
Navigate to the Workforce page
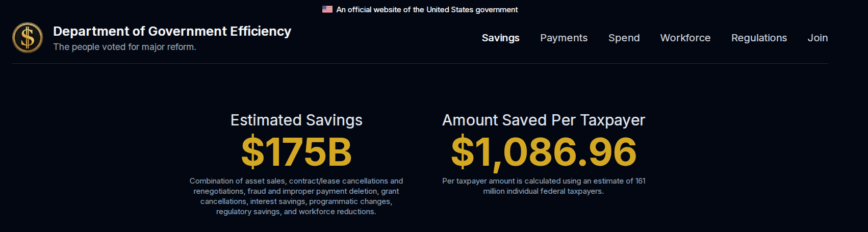click(x=685, y=38)
